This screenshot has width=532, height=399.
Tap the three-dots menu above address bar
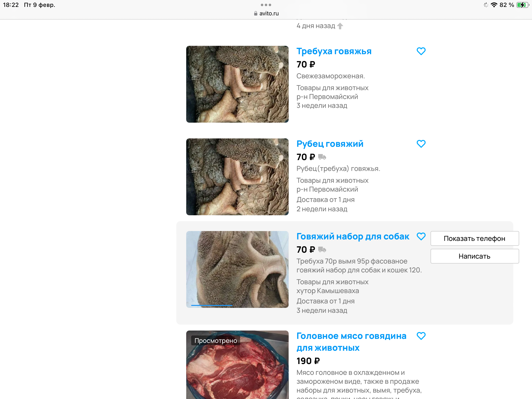[x=266, y=5]
